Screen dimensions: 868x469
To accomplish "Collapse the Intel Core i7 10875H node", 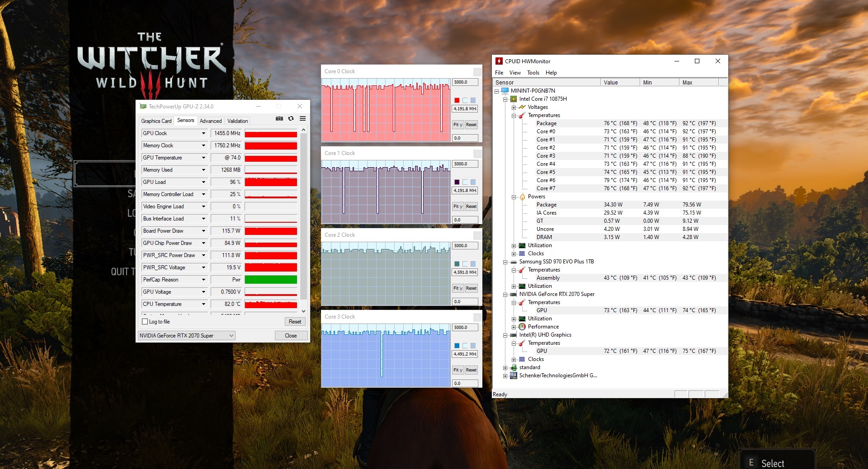I will click(505, 99).
